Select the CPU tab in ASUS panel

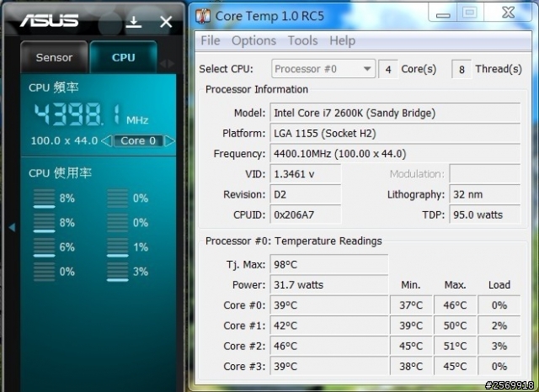tap(124, 57)
